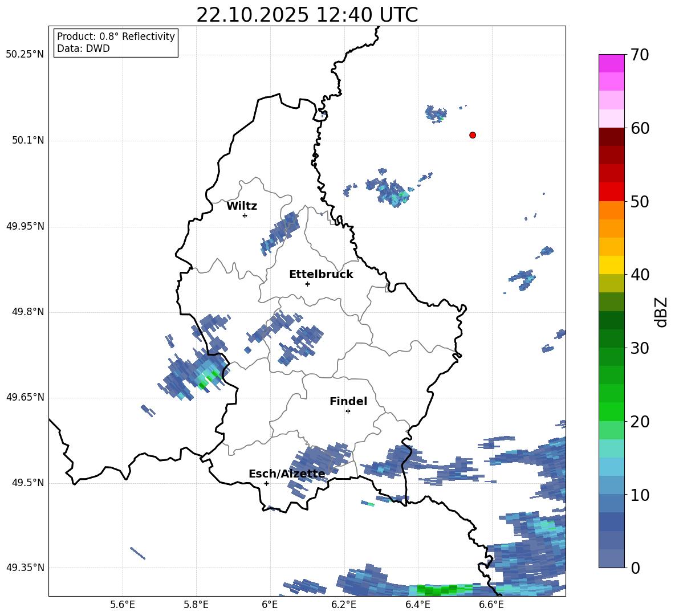Viewport: 675px width, 616px height.
Task: Click the radar echo east of Wiltz
Action: (x=280, y=232)
